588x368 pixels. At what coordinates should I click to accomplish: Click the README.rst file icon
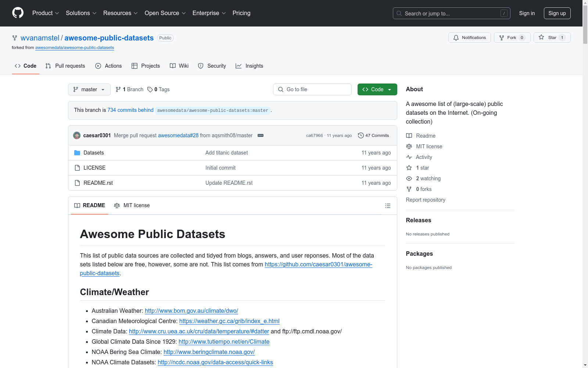77,183
